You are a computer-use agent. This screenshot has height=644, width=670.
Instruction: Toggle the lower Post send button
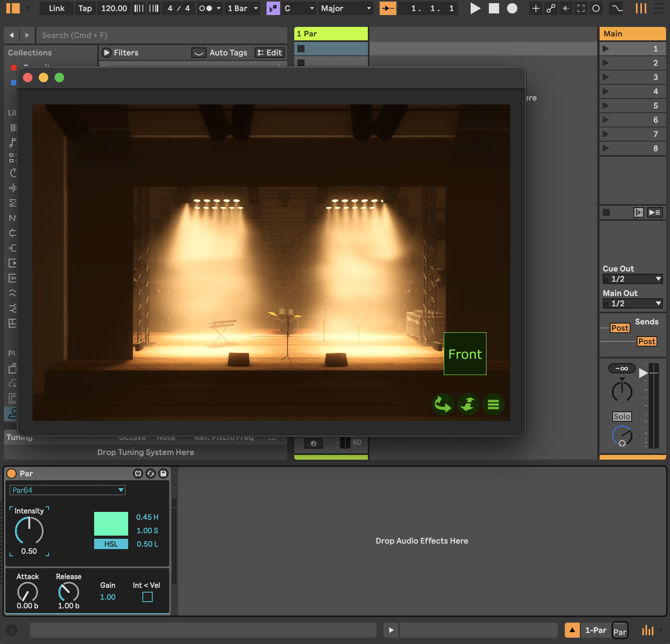[x=647, y=341]
